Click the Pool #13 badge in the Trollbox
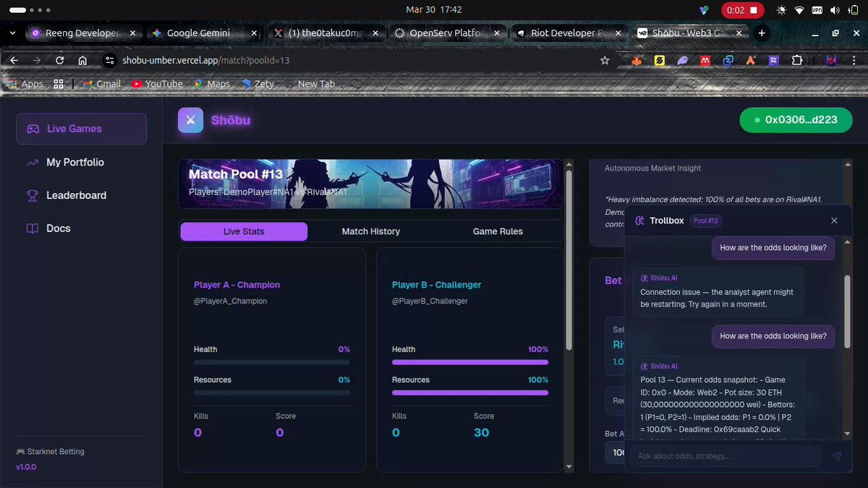Screen dimensions: 868x488 click(705, 221)
